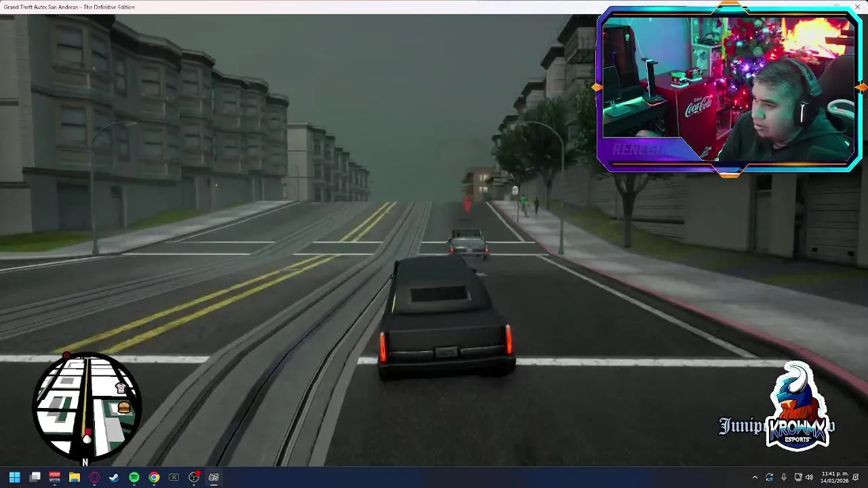This screenshot has width=868, height=488.
Task: Open the network display tray icon
Action: [798, 477]
